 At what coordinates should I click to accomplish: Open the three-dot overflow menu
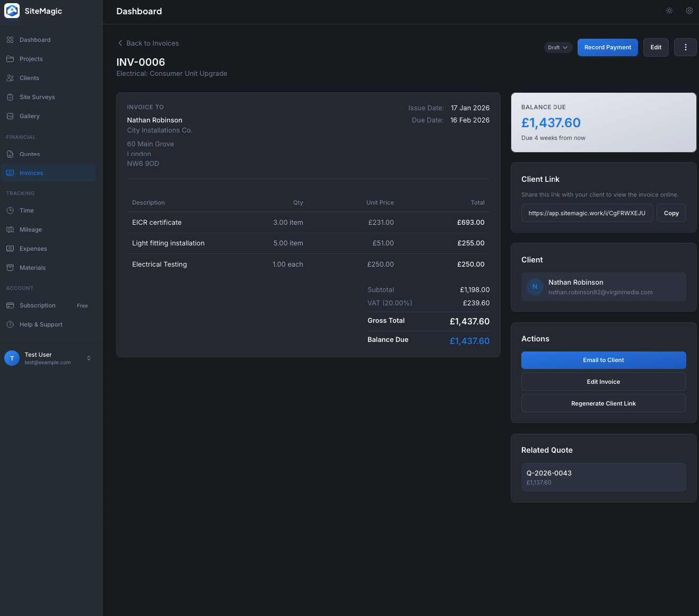click(685, 47)
